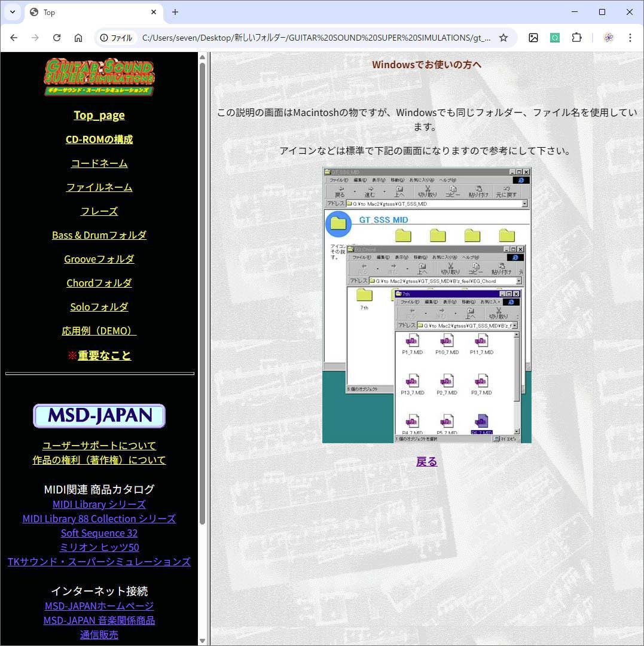Click the image search icon in toolbar

[533, 38]
